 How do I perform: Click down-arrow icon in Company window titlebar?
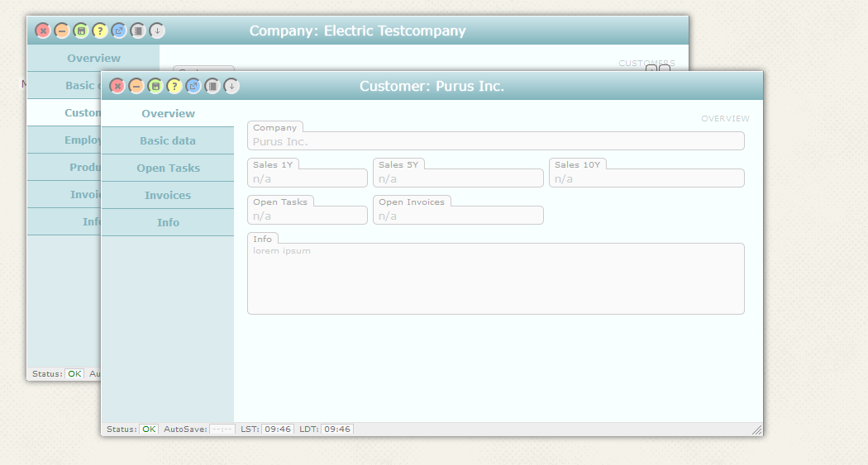[x=157, y=31]
